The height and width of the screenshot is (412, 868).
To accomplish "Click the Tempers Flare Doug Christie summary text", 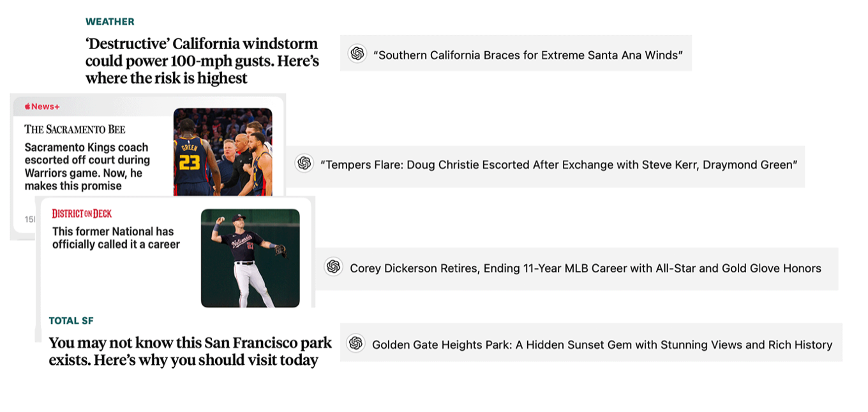I will (558, 165).
